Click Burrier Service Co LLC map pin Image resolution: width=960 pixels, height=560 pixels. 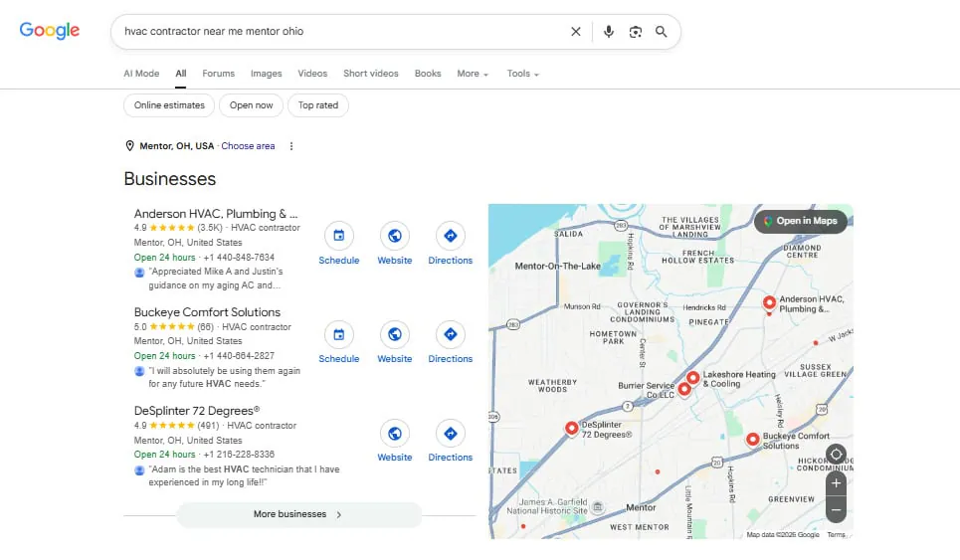[683, 389]
